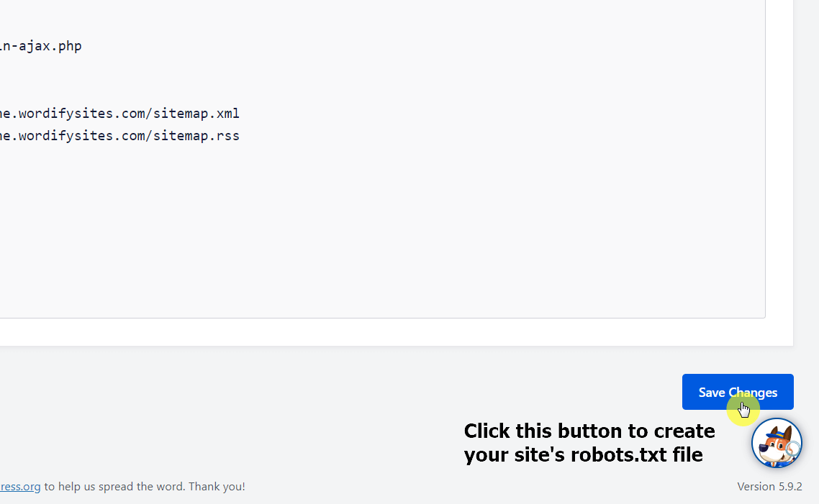Click the tooltip saying create your robots.txt file
Screen dimensions: 819x504
(589, 441)
